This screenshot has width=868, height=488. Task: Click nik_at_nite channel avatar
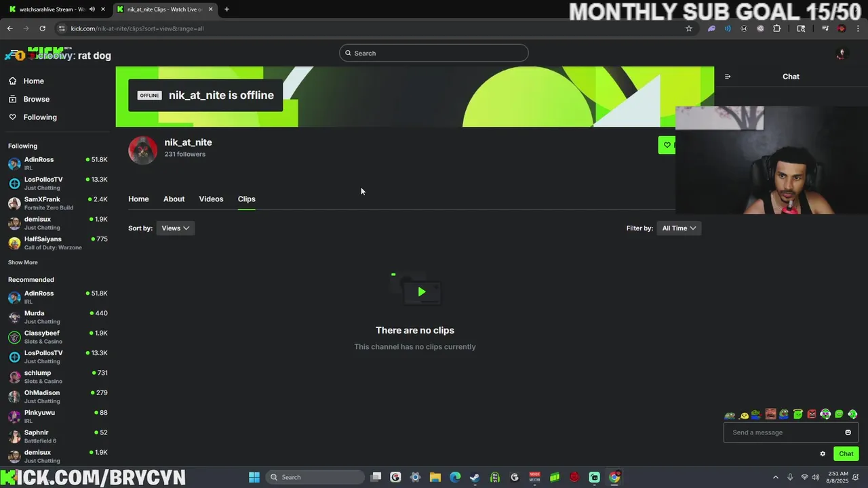142,150
